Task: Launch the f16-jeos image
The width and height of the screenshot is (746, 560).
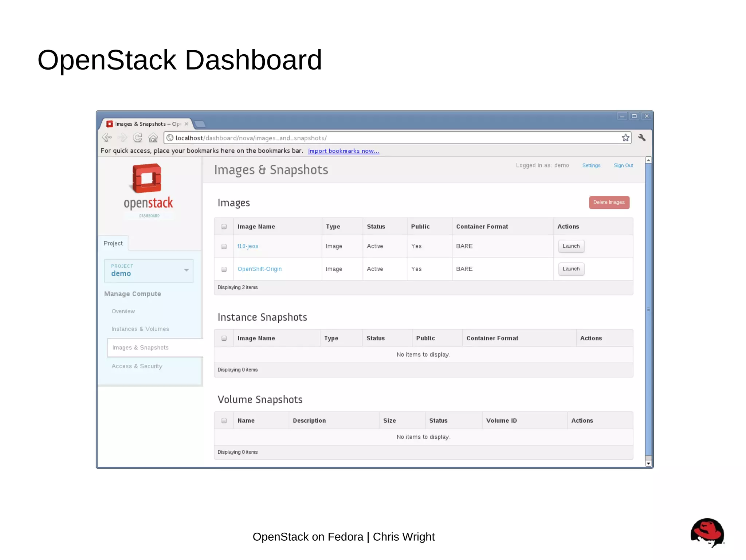Action: coord(571,246)
